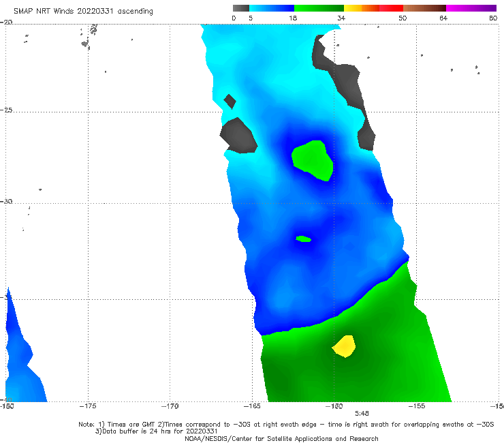The width and height of the screenshot is (504, 443).
Task: Click the note 'Data buffer is 24 hrs for 20220331'
Action: [156, 431]
